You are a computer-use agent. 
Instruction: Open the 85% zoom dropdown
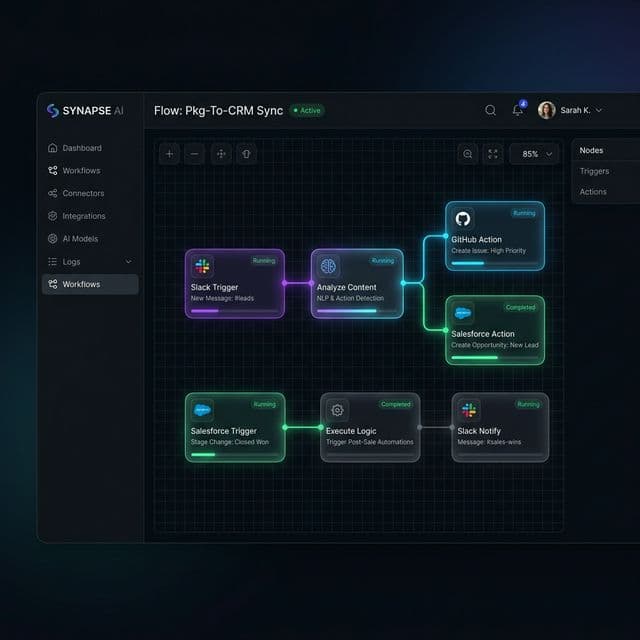click(x=534, y=154)
